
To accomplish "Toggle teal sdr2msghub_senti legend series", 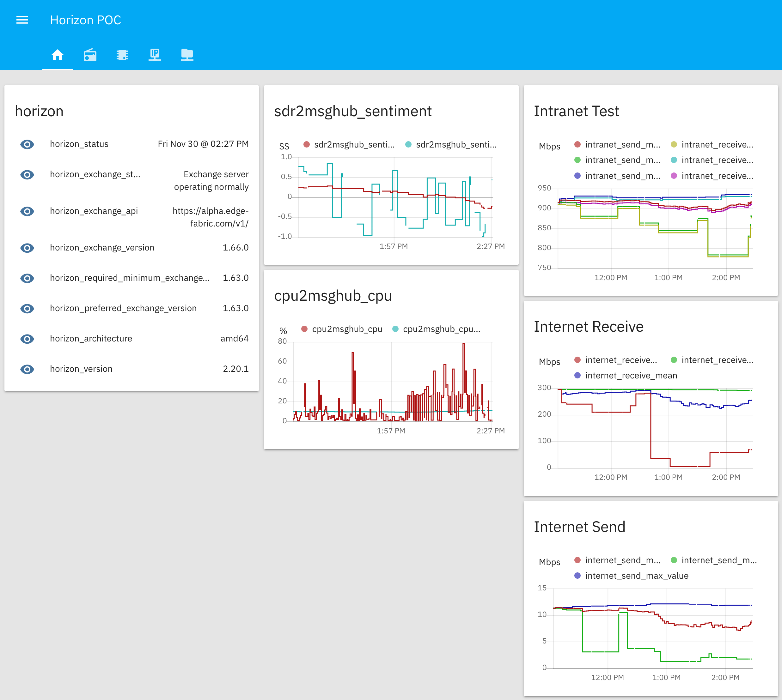I will (x=451, y=145).
